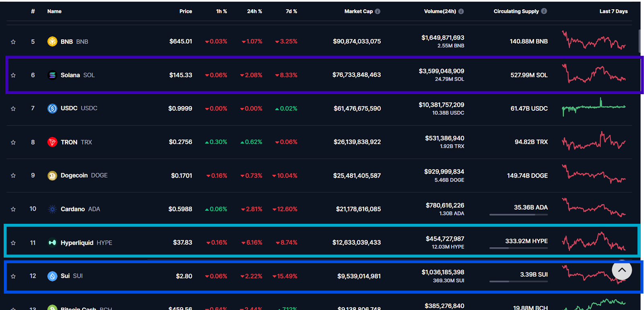Toggle the USDC watchlist star
Viewport: 644px width, 310px height.
[13, 109]
